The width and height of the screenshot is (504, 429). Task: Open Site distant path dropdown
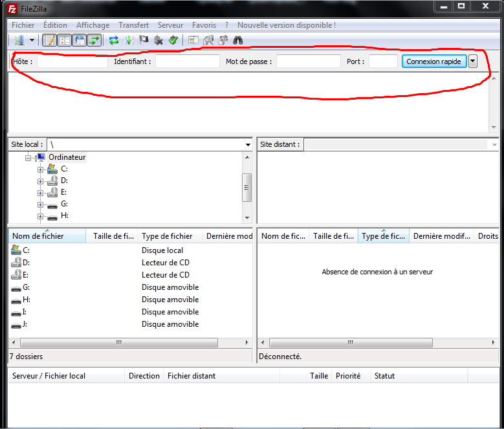[494, 144]
